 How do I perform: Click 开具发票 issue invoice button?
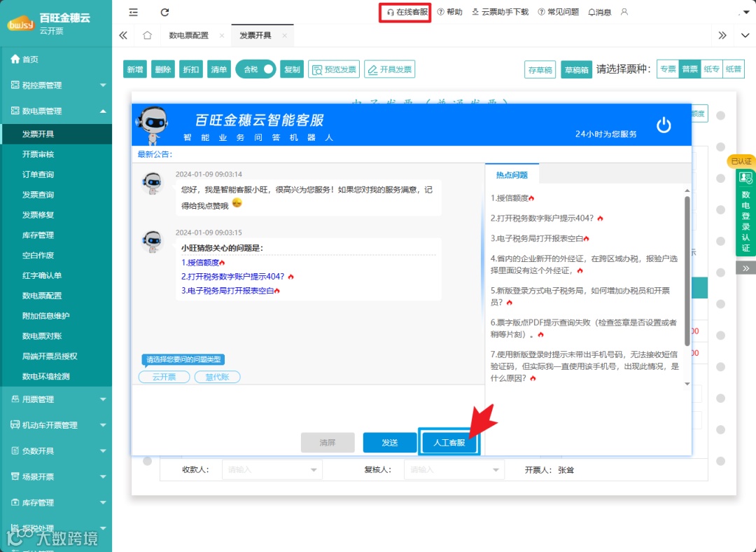(x=390, y=69)
